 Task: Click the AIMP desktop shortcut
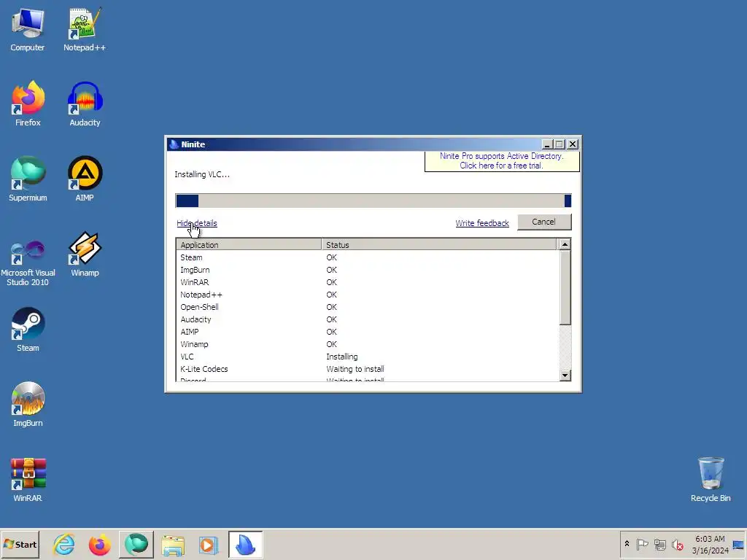tap(85, 179)
